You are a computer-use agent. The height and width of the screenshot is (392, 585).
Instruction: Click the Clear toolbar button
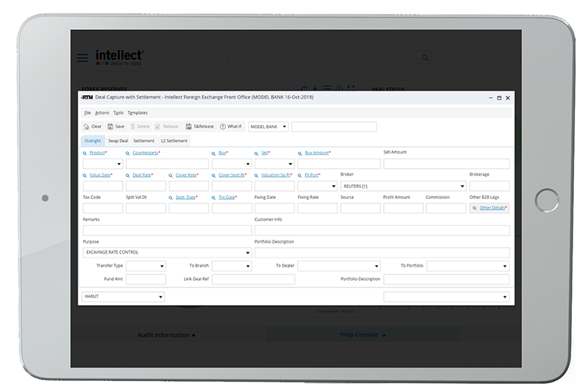coord(92,127)
